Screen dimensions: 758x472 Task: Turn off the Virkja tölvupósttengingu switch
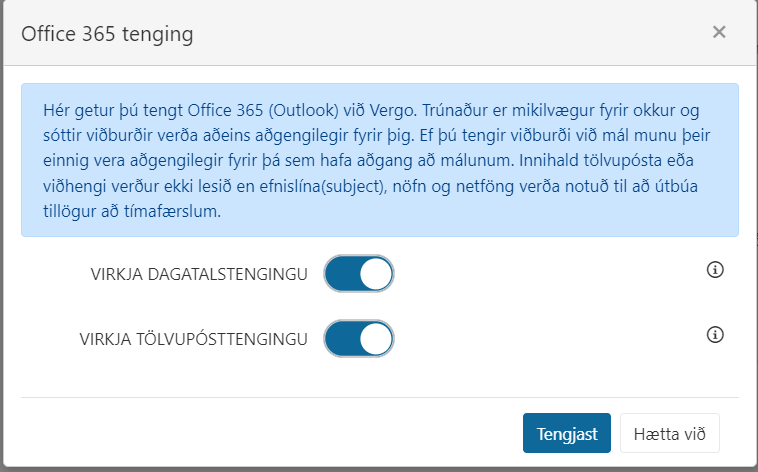click(359, 339)
